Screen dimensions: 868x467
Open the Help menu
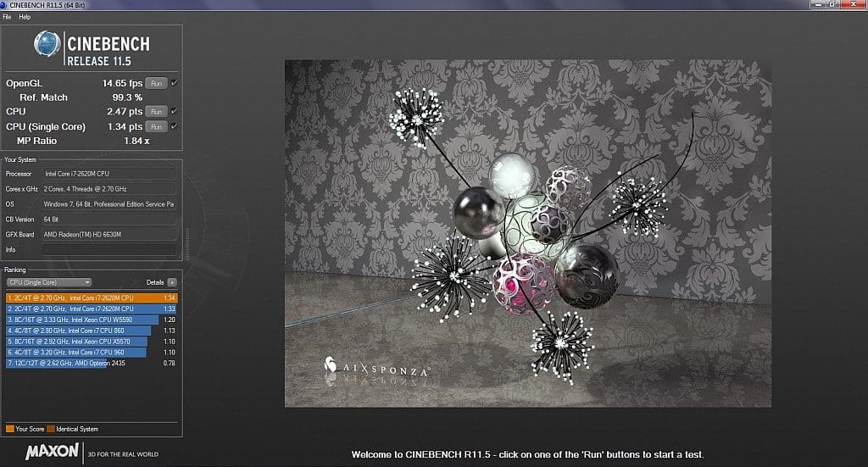point(25,17)
